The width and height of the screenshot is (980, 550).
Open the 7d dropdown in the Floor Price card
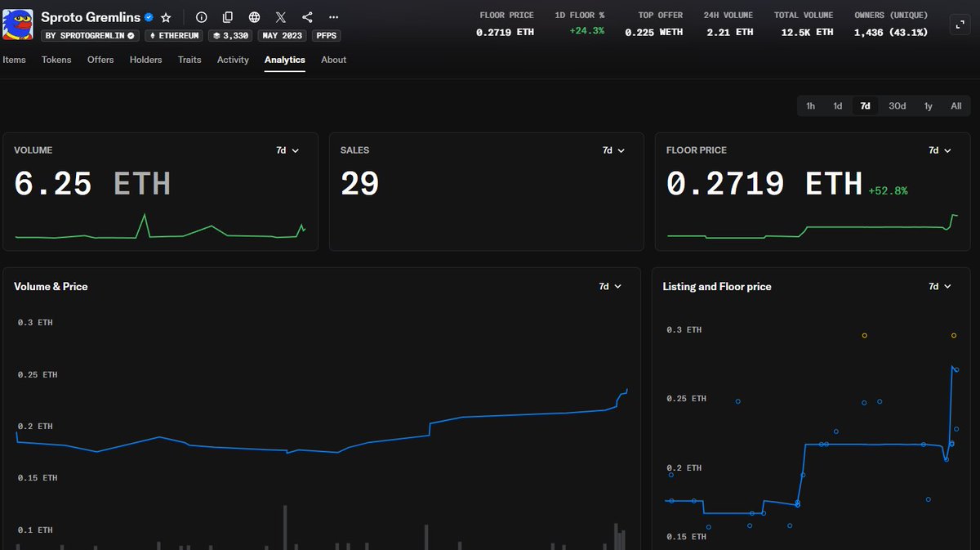click(x=940, y=150)
